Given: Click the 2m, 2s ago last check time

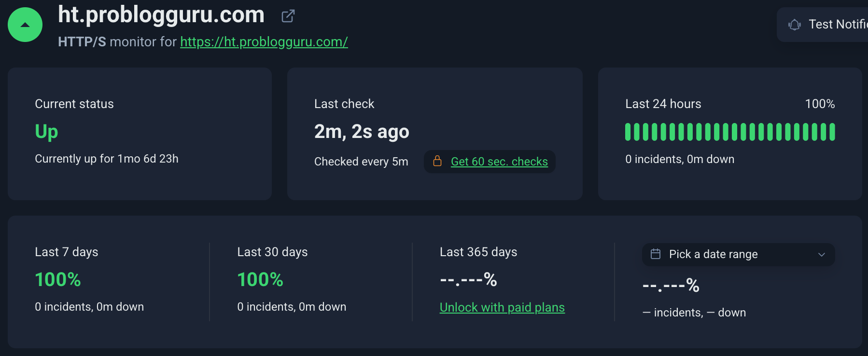Looking at the screenshot, I should 362,132.
